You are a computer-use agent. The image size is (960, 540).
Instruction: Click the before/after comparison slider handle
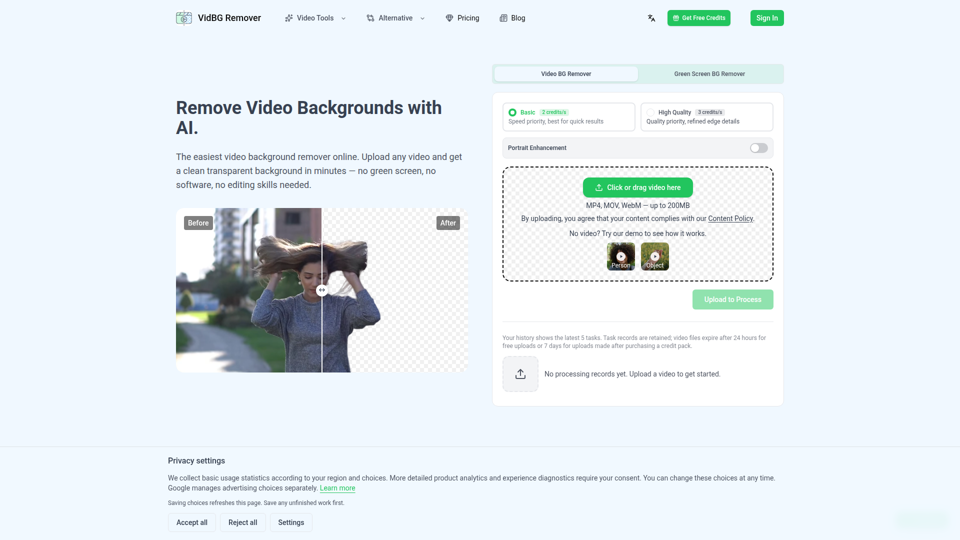click(x=322, y=290)
